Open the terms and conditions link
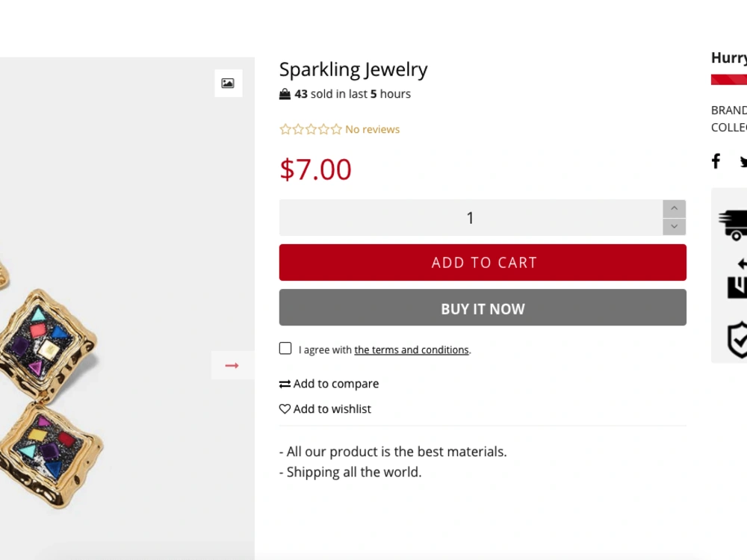Viewport: 747px width, 560px height. [x=411, y=350]
